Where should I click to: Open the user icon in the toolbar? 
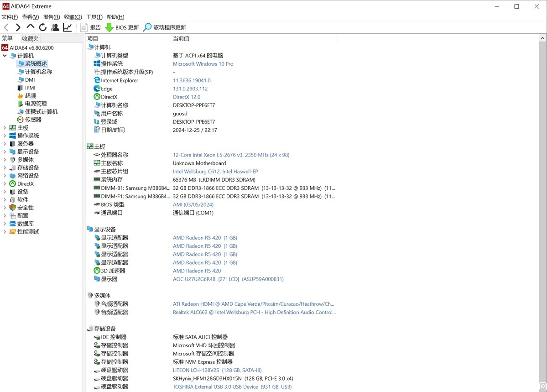coord(55,27)
